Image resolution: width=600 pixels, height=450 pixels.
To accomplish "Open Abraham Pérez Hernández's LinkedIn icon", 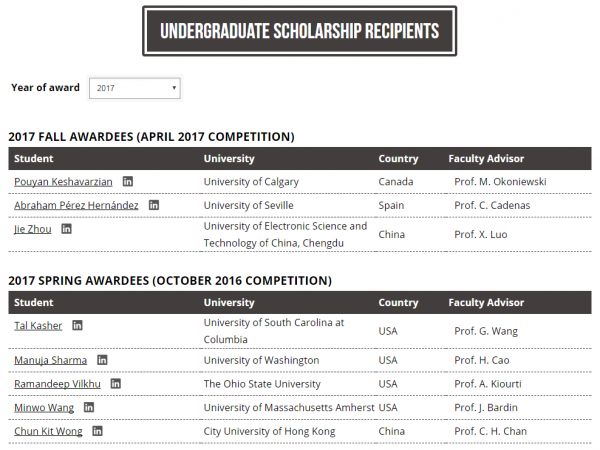I will pos(154,205).
